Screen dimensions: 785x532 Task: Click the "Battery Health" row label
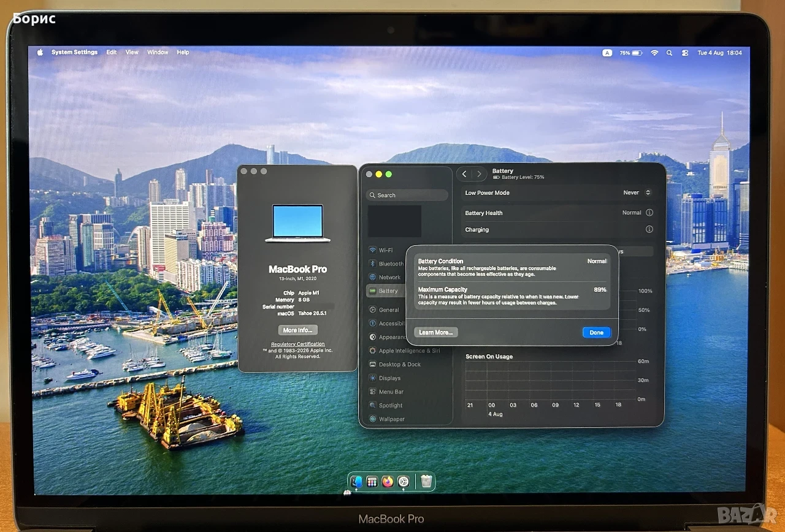click(484, 213)
